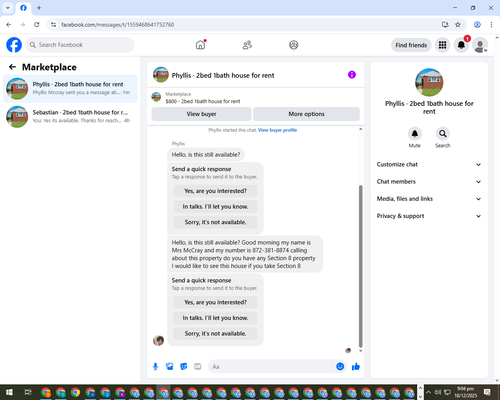Click Mrs McCray's message with phone number

coord(245,254)
